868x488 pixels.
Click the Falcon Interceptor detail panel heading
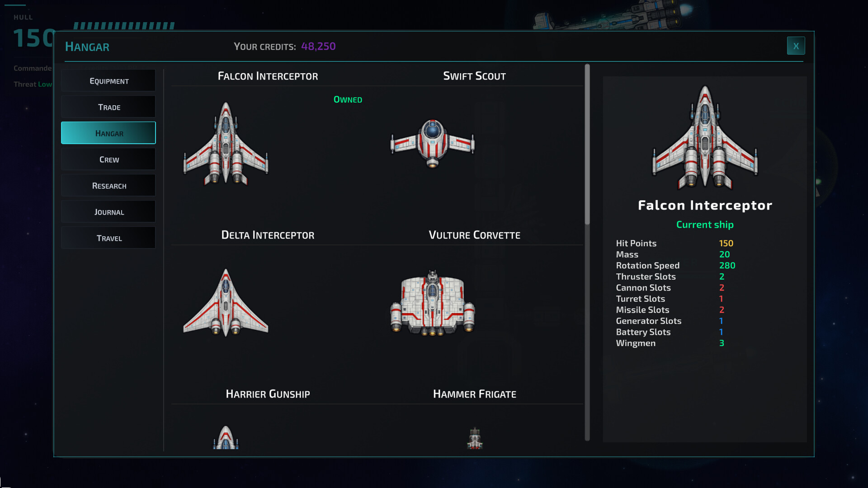705,205
